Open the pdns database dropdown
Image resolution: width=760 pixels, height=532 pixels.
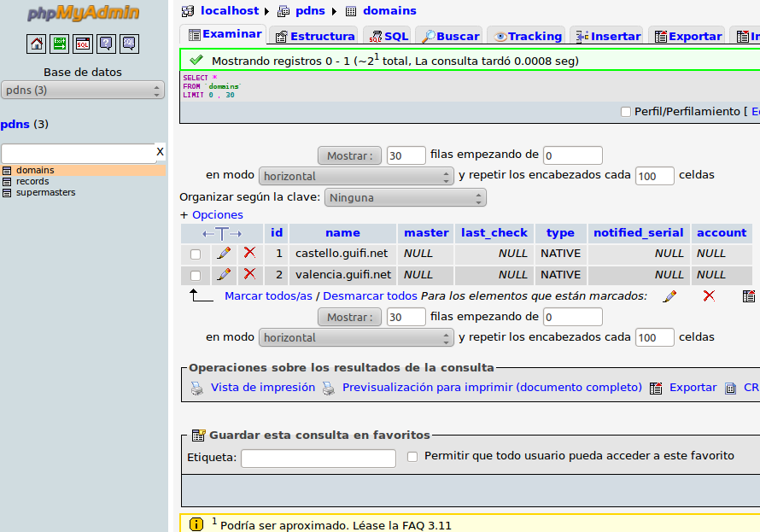83,91
